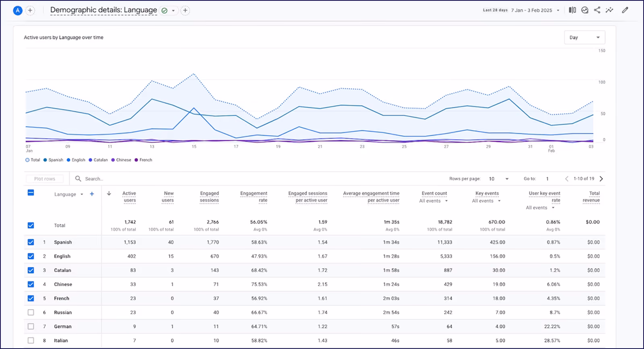This screenshot has height=349, width=644.
Task: Open the Day granularity dropdown
Action: click(584, 37)
